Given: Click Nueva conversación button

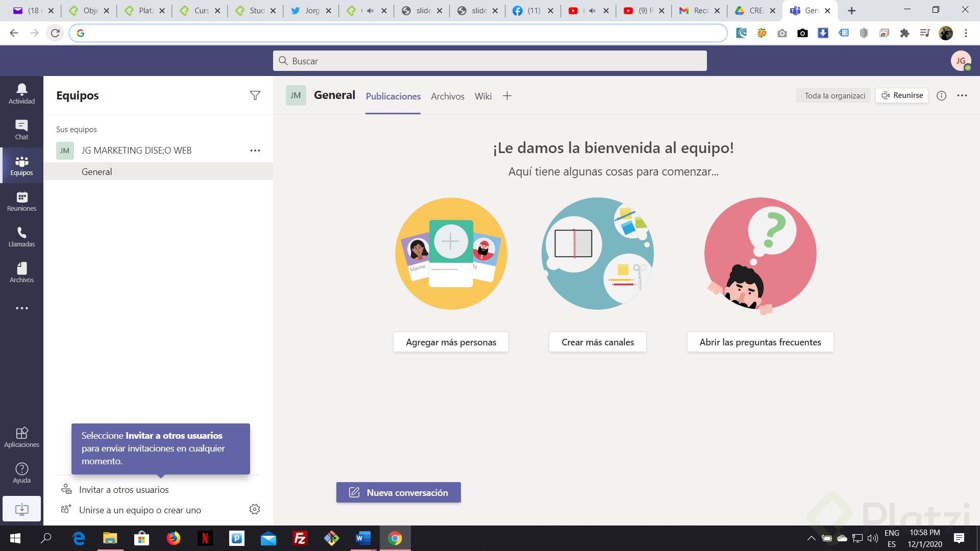Looking at the screenshot, I should (x=398, y=492).
